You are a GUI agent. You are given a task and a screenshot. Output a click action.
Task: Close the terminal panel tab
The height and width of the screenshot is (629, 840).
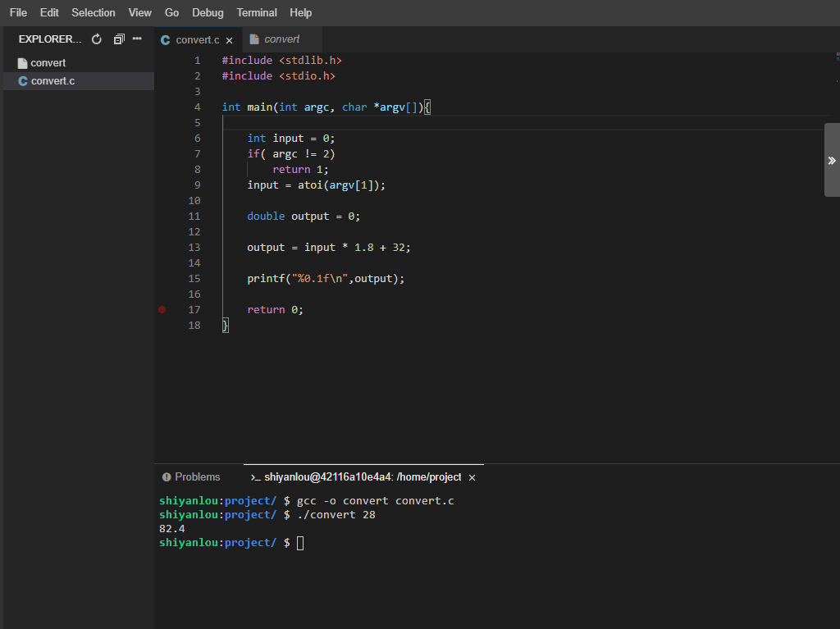[472, 477]
